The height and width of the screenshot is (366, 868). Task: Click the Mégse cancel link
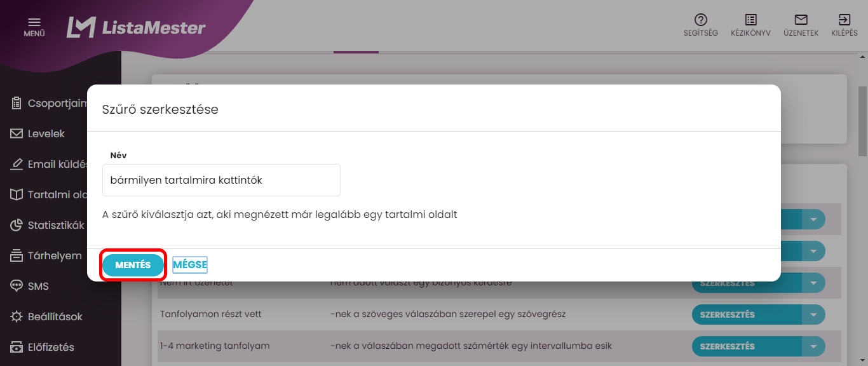[190, 265]
